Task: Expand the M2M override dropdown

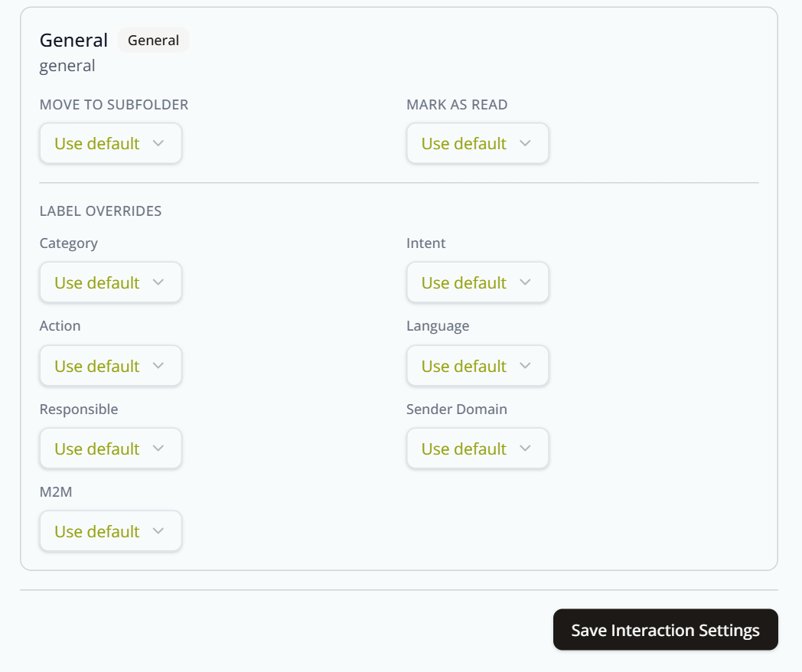Action: coord(110,531)
